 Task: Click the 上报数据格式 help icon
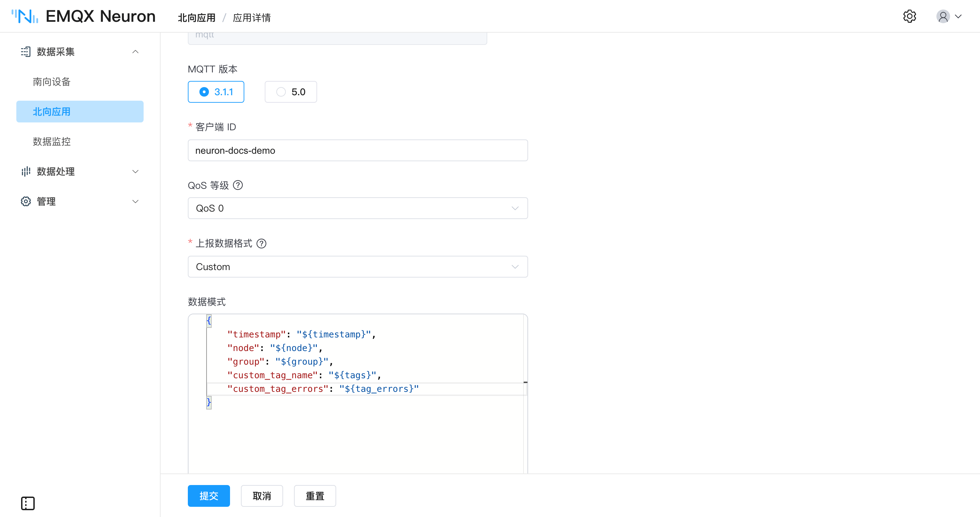(261, 243)
